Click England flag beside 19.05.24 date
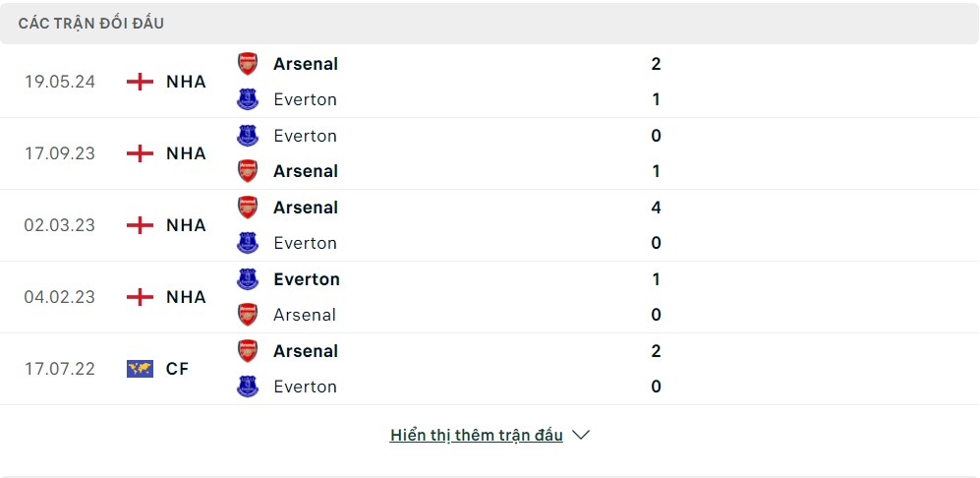The image size is (980, 478). (141, 82)
